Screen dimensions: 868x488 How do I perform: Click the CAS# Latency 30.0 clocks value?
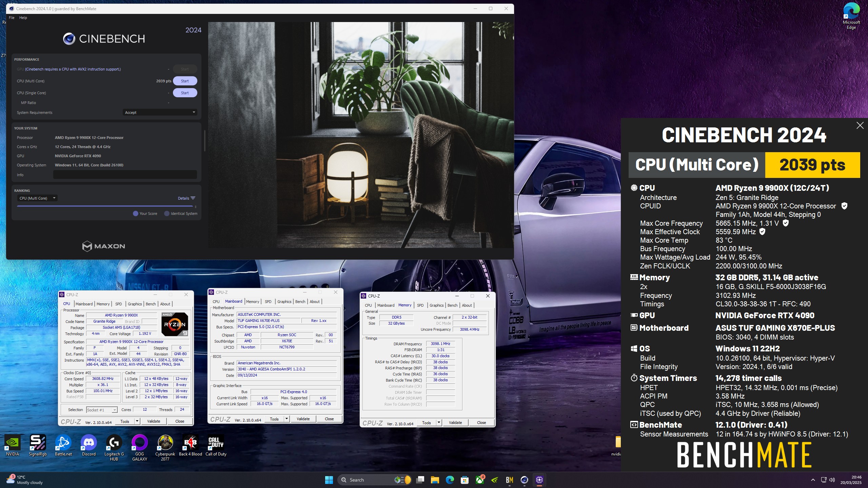coord(440,356)
